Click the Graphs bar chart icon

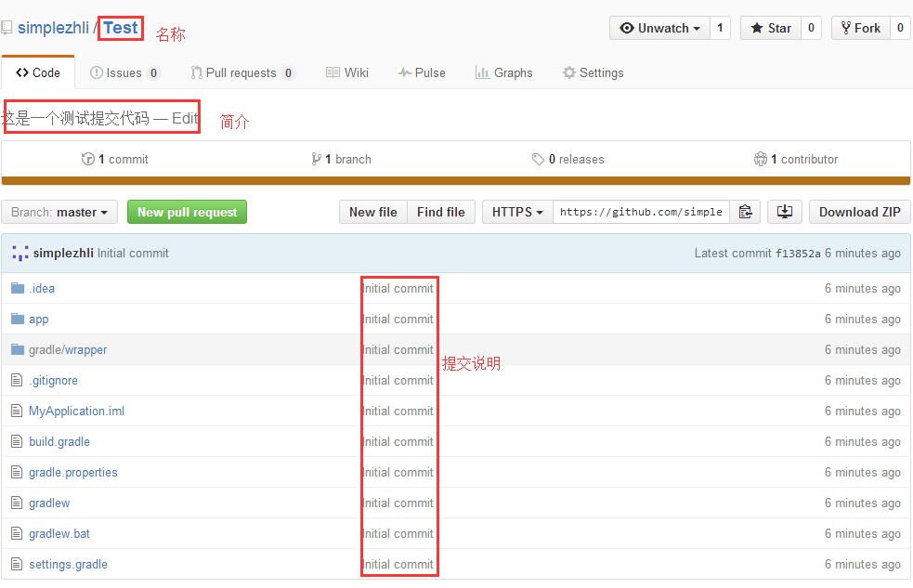[x=481, y=72]
